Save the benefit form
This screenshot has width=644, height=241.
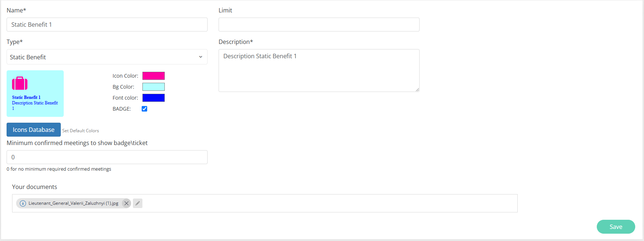(x=615, y=227)
